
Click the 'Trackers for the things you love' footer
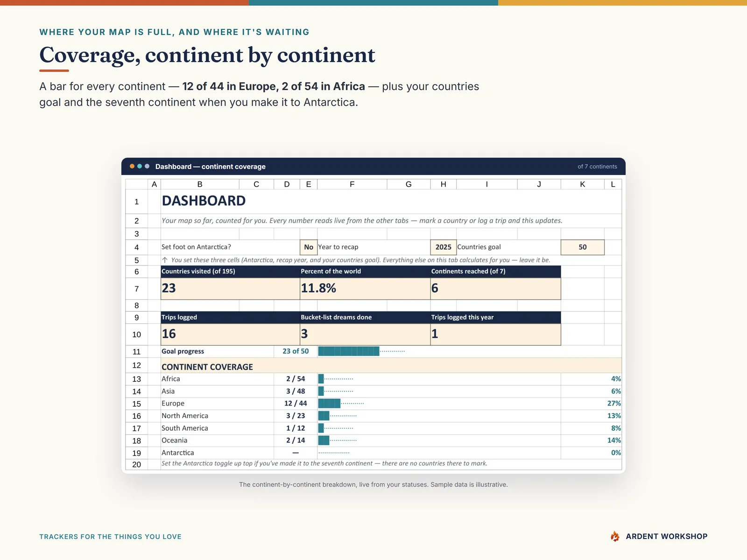110,537
